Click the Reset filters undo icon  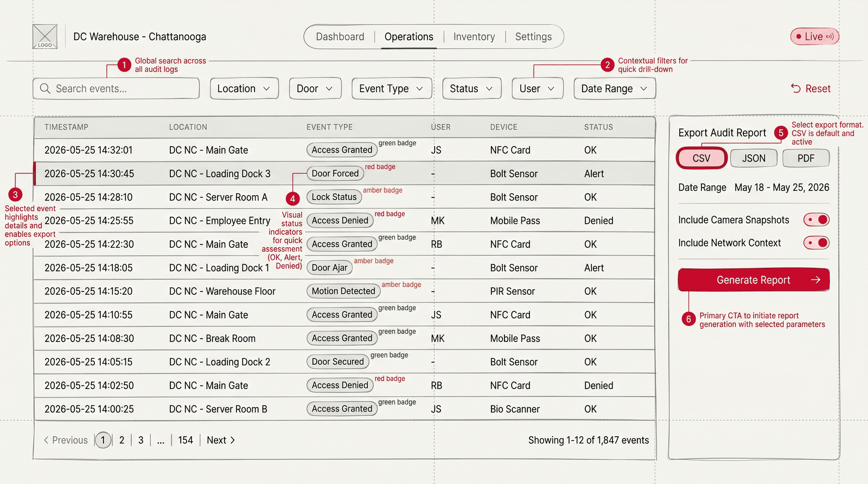click(796, 88)
